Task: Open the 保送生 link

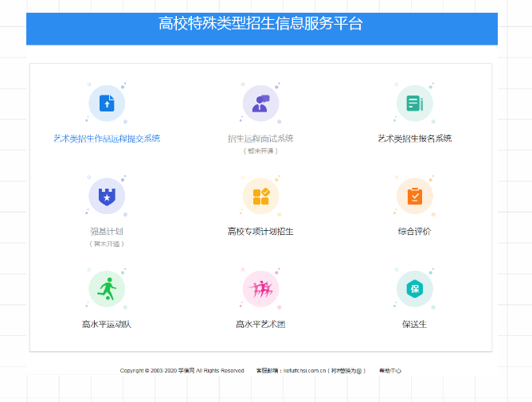Action: coord(414,324)
